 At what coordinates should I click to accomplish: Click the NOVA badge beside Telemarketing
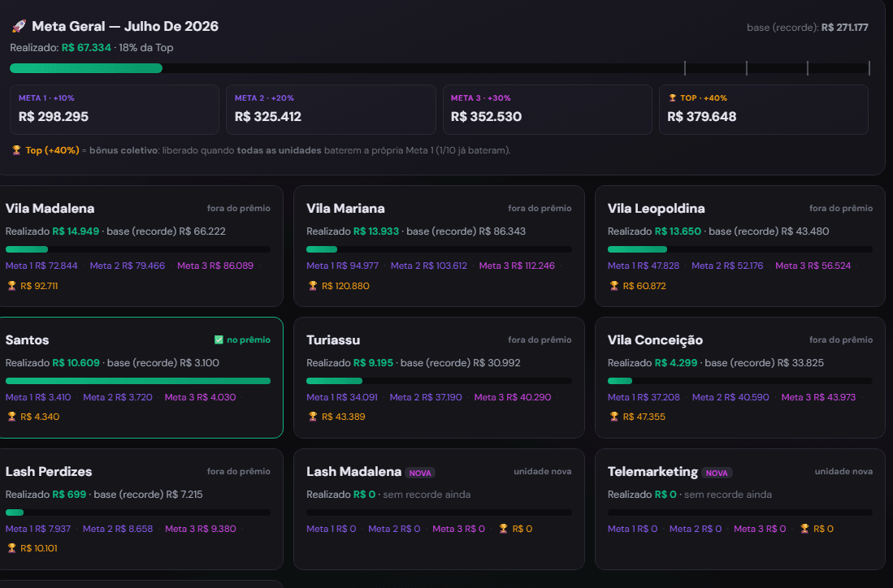tap(717, 473)
